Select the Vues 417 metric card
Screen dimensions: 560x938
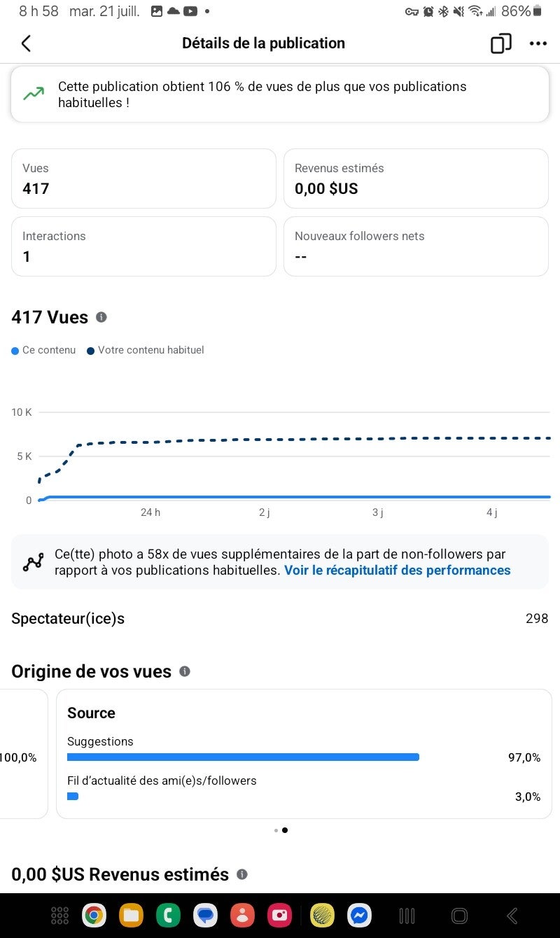coord(143,178)
